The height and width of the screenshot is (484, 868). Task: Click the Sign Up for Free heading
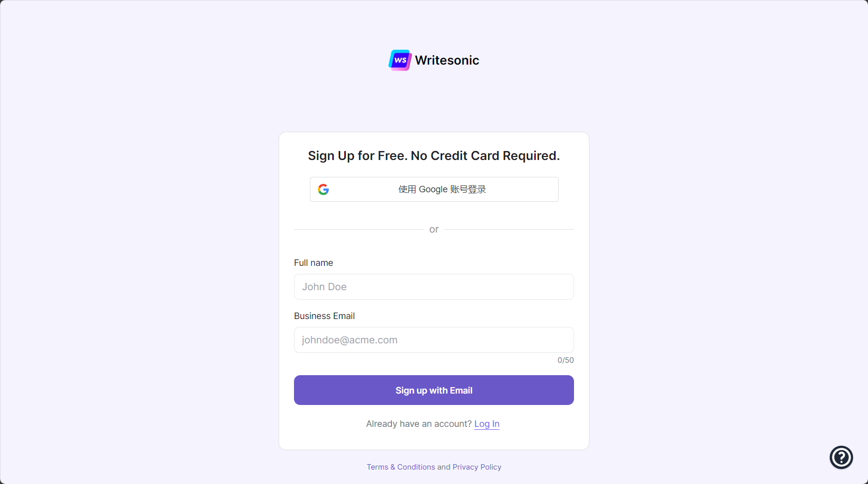[434, 156]
